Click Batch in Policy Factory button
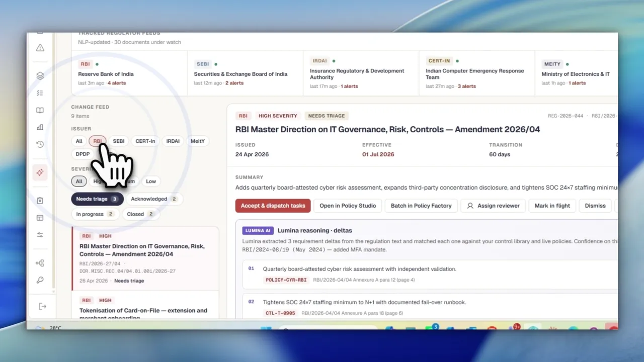The width and height of the screenshot is (644, 362). (421, 206)
